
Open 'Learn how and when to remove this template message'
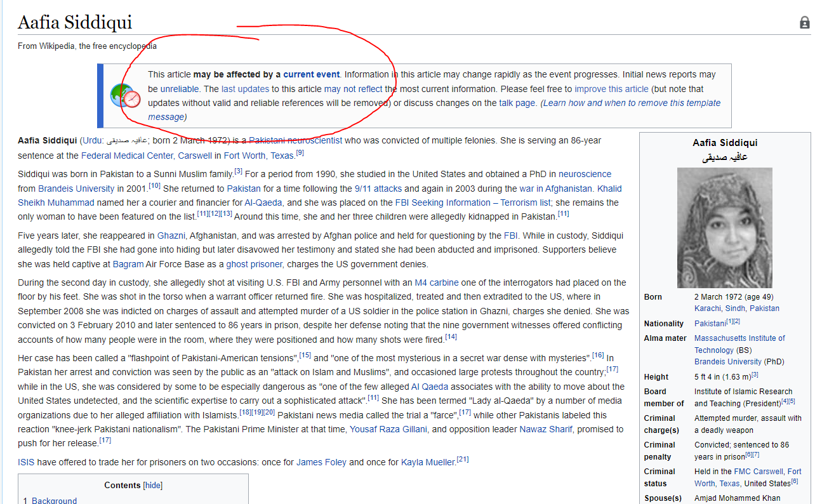[x=434, y=110]
